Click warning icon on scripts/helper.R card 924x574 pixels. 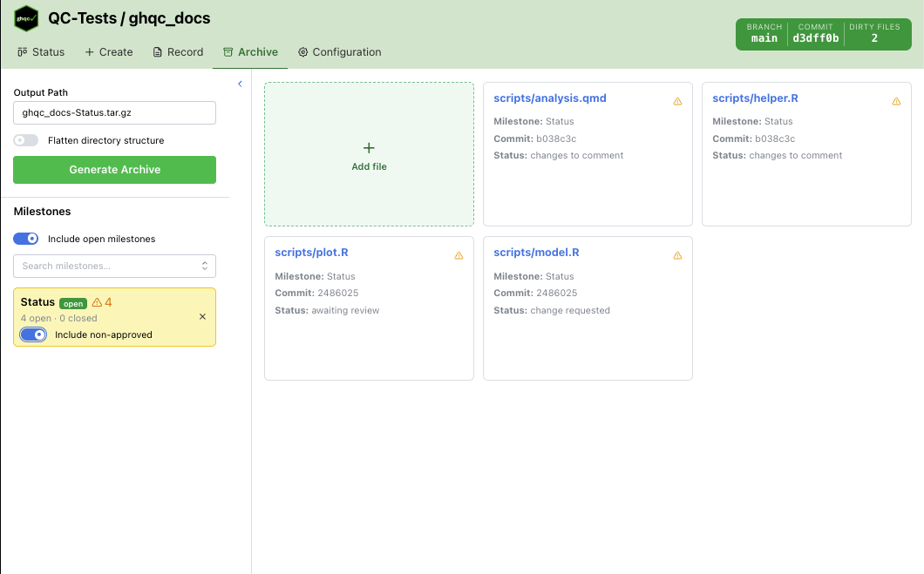coord(896,101)
